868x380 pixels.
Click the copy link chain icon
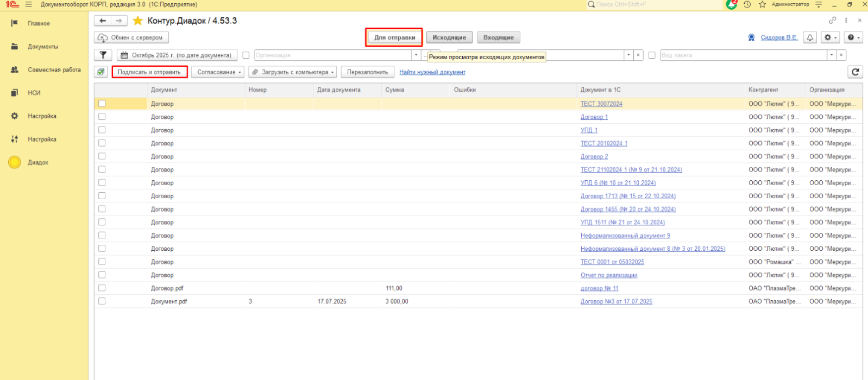tap(832, 21)
